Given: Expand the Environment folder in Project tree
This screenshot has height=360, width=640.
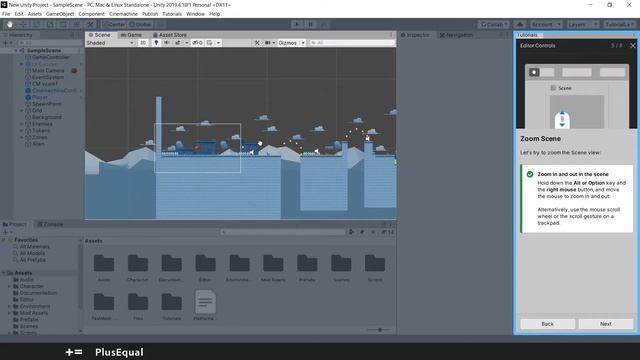Looking at the screenshot, I should pos(9,307).
